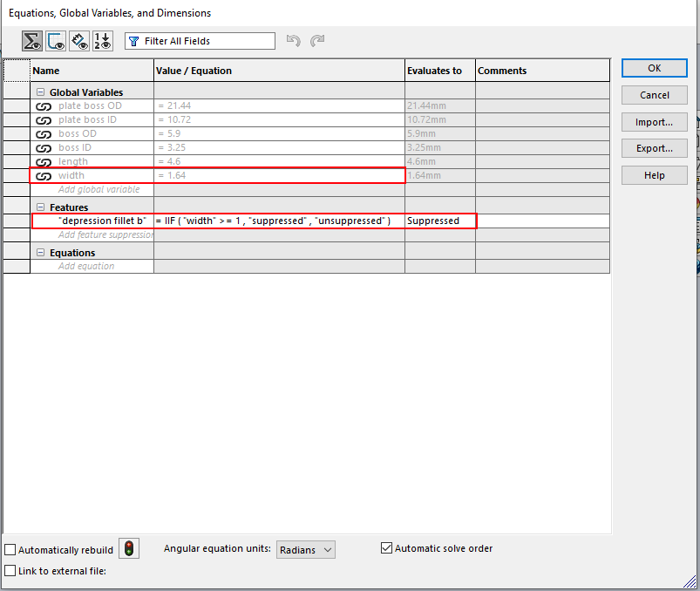Click the redo arrow icon
Image resolution: width=700 pixels, height=591 pixels.
click(317, 41)
